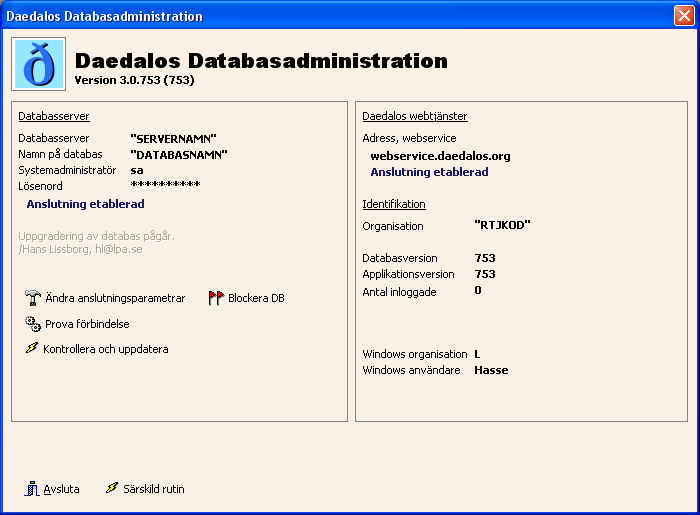
Task: Click the Daedalos webtjänster heading
Action: [415, 116]
